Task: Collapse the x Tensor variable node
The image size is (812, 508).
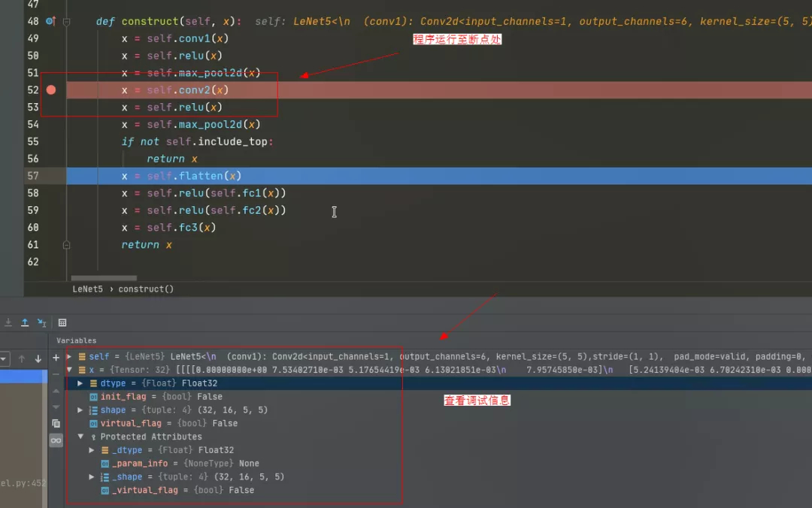Action: (70, 370)
